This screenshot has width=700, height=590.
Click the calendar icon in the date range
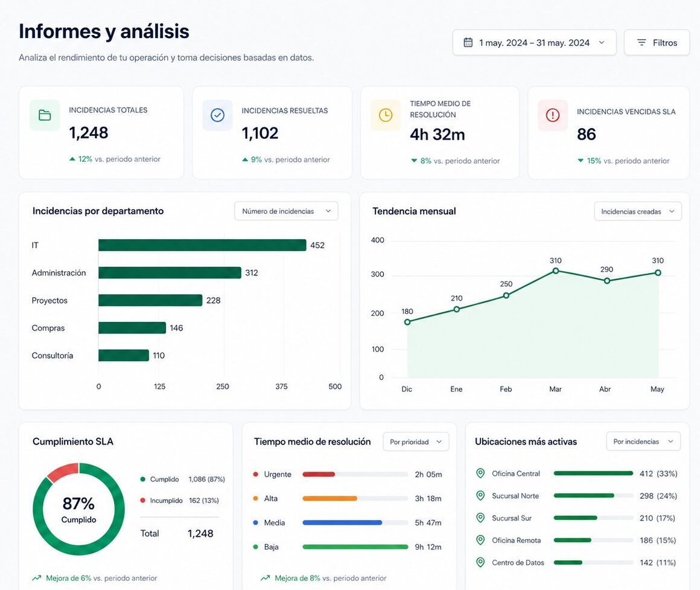pyautogui.click(x=468, y=42)
